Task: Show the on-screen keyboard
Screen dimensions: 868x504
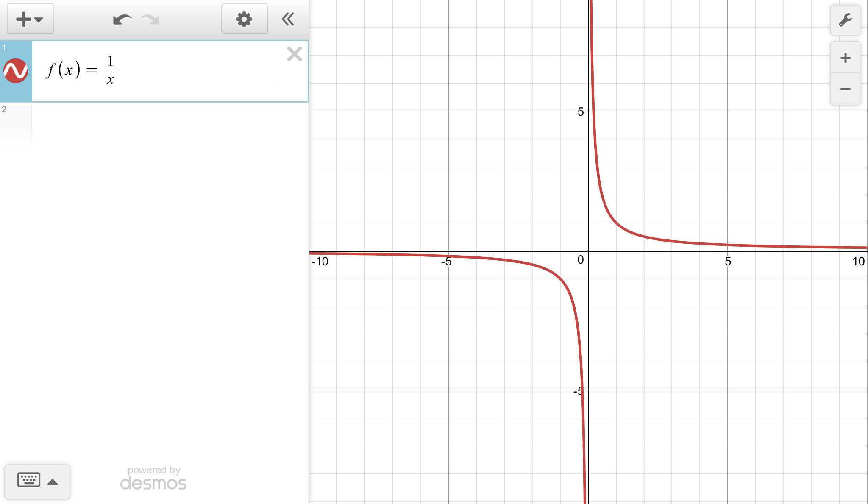Action: point(29,480)
